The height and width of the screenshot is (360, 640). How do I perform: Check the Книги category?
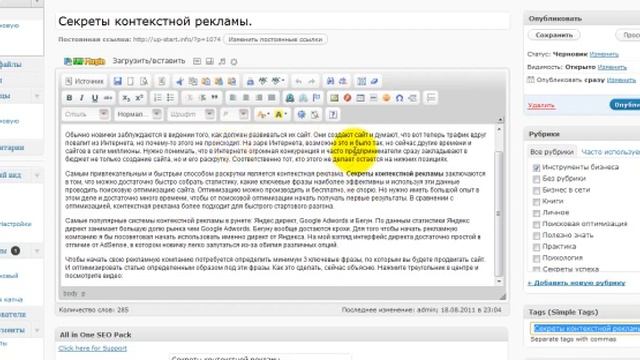536,202
